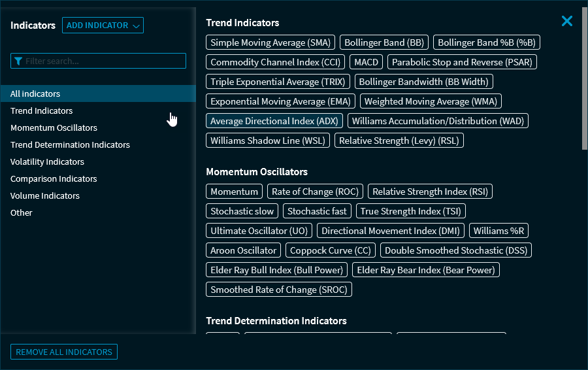Select Coppock Curve (CC) indicator
This screenshot has width=588, height=370.
[330, 250]
